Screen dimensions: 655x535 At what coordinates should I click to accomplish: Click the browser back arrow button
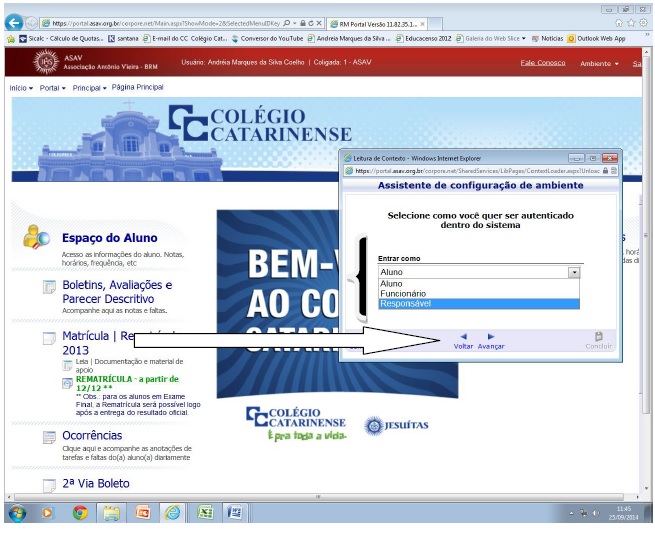(14, 23)
